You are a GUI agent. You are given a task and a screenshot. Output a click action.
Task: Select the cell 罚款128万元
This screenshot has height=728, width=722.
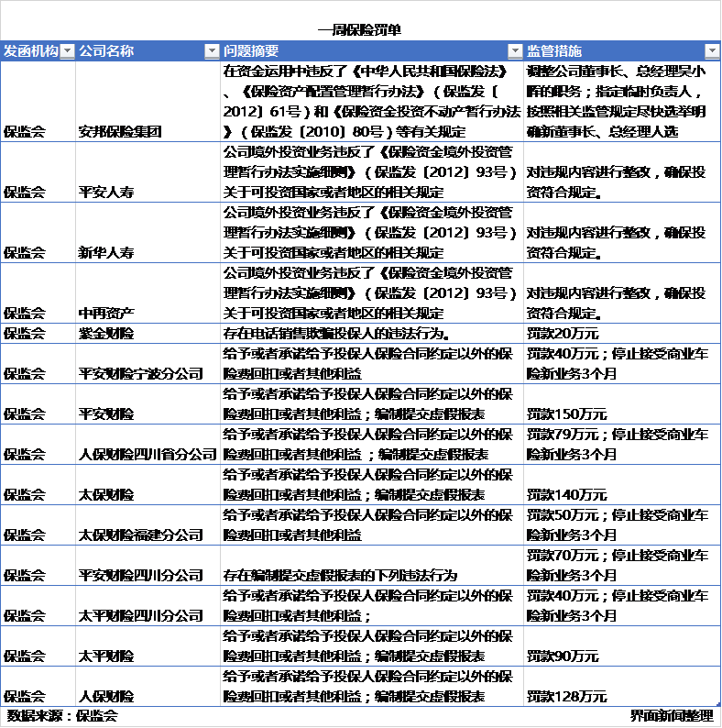click(x=622, y=687)
